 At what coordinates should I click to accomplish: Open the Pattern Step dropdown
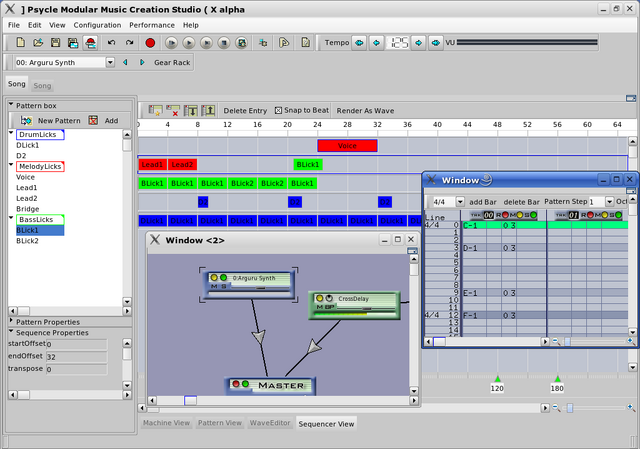[609, 202]
